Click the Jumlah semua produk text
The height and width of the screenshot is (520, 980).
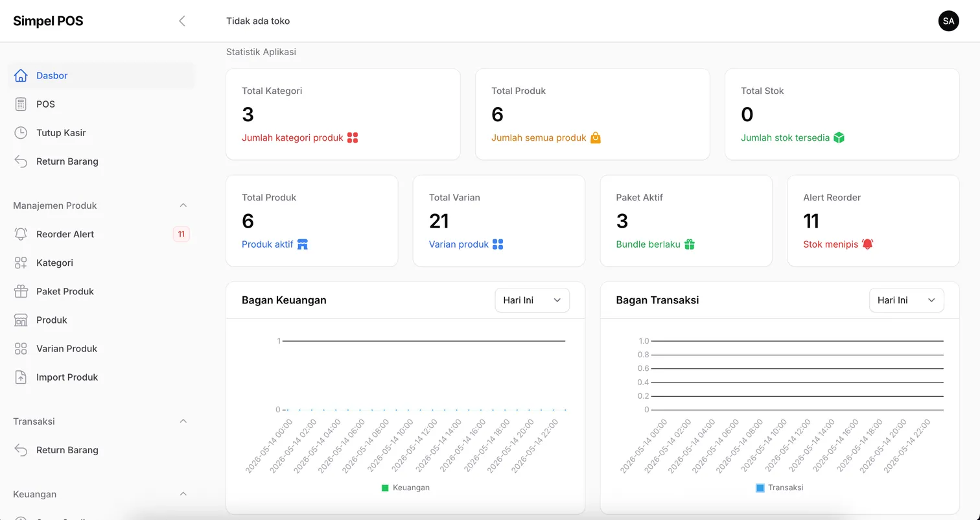[539, 137]
